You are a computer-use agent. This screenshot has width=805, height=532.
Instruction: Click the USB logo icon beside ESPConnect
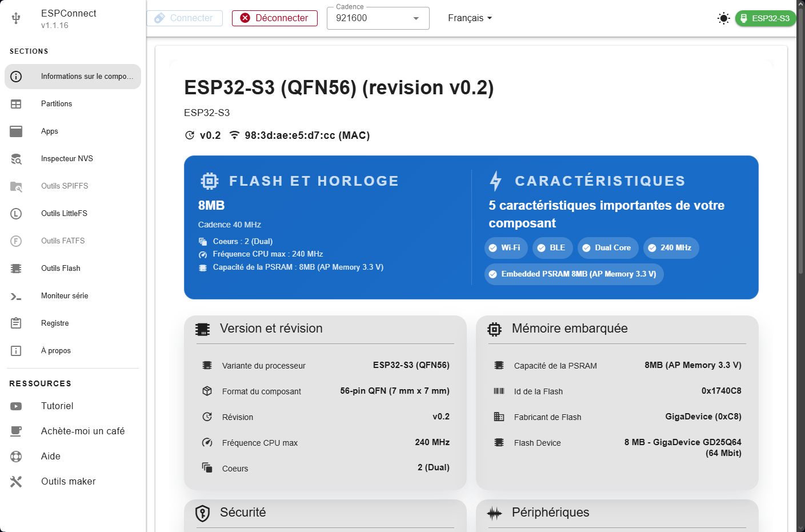click(x=16, y=18)
